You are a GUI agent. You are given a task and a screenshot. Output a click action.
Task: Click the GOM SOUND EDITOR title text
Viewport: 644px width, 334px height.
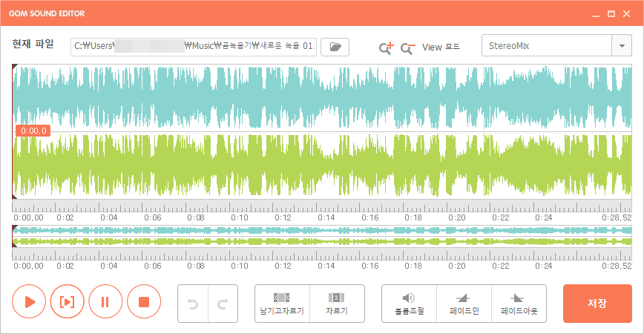[x=47, y=13]
